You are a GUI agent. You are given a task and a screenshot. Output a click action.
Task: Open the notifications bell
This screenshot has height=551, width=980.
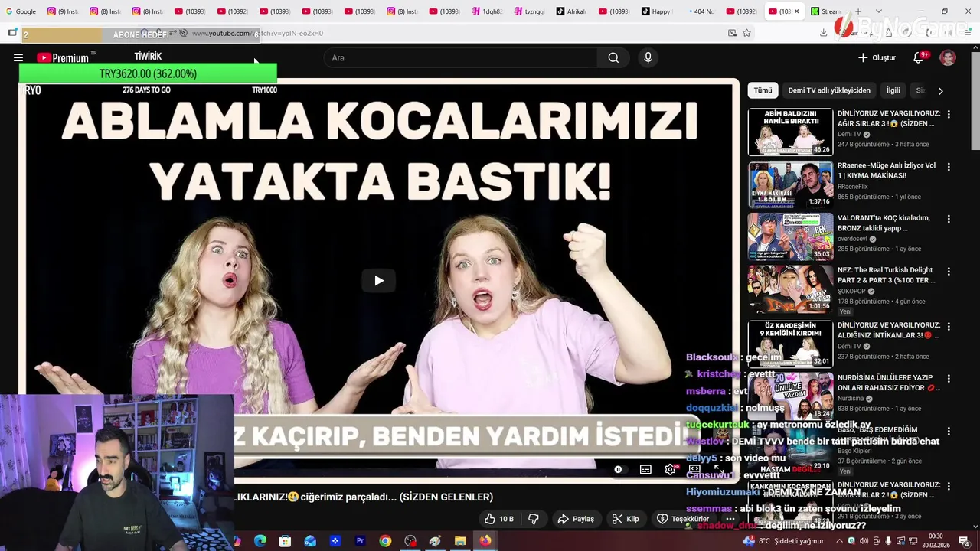point(919,57)
